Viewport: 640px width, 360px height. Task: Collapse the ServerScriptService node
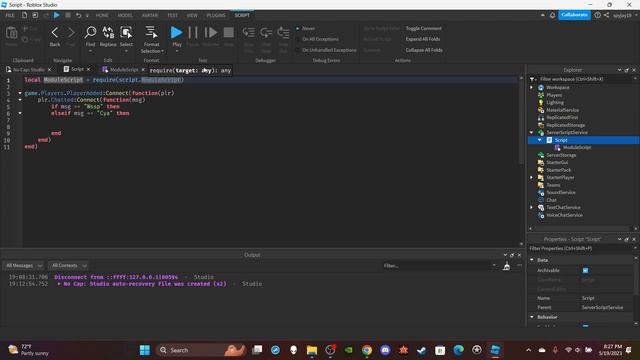point(531,133)
